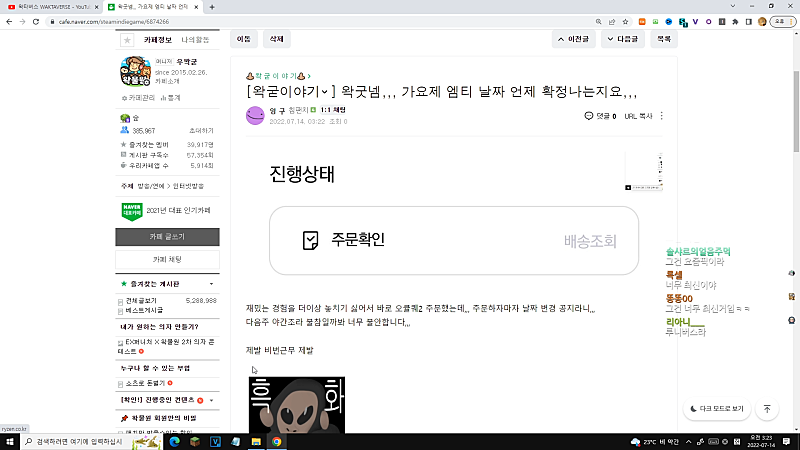Go to next post with 다음글
Screen dimensions: 800x450
coord(622,39)
